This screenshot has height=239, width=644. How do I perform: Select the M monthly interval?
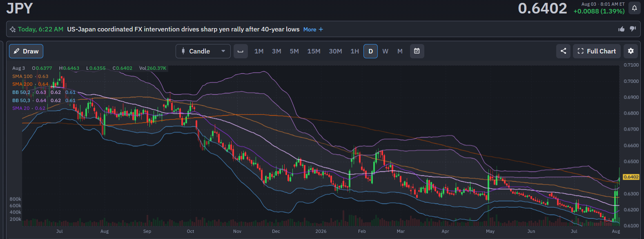400,51
